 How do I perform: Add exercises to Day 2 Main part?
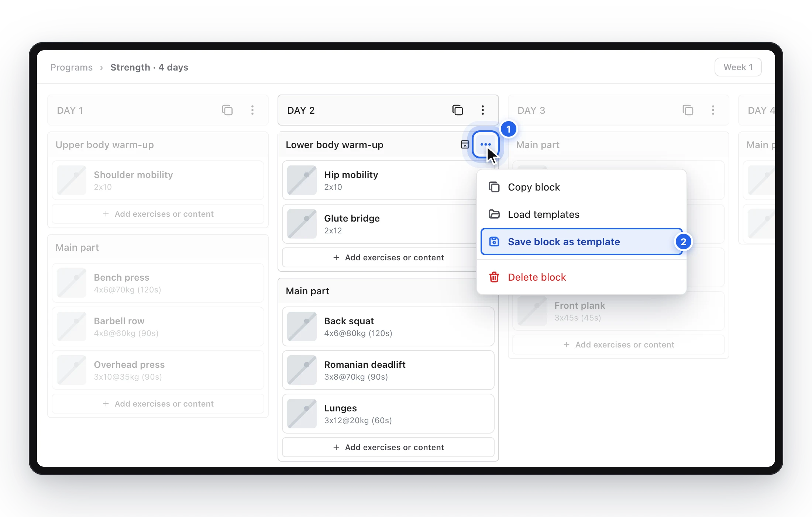coord(388,448)
